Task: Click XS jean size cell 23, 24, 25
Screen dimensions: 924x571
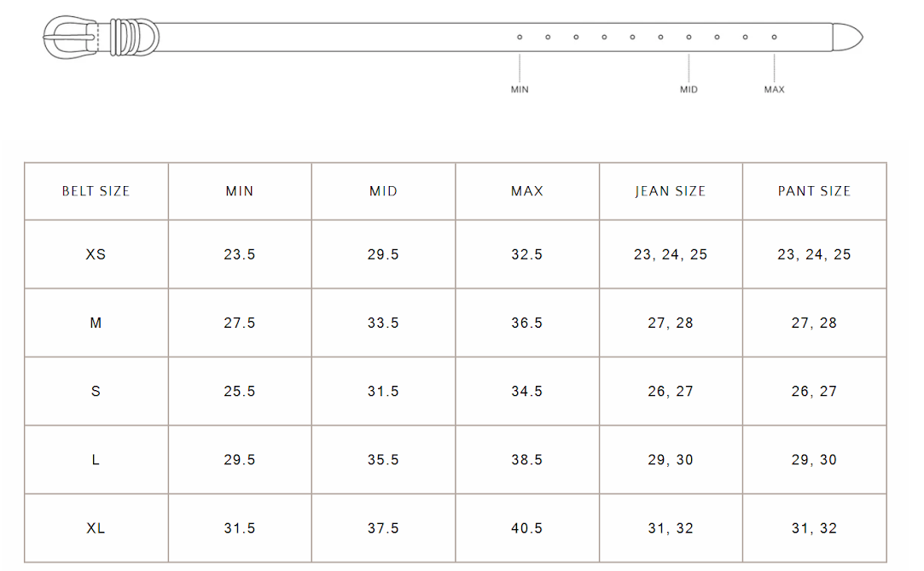Action: click(x=671, y=254)
